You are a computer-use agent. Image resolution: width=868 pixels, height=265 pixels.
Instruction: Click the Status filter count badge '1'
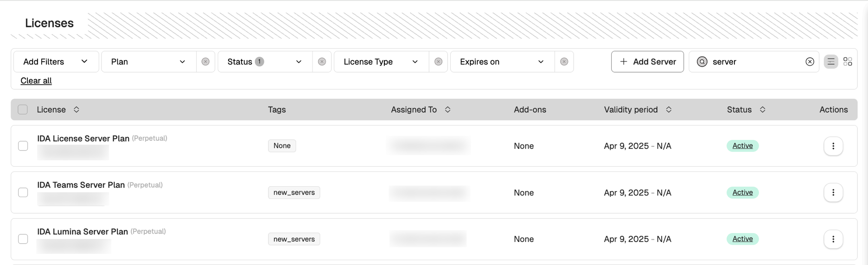pos(260,62)
